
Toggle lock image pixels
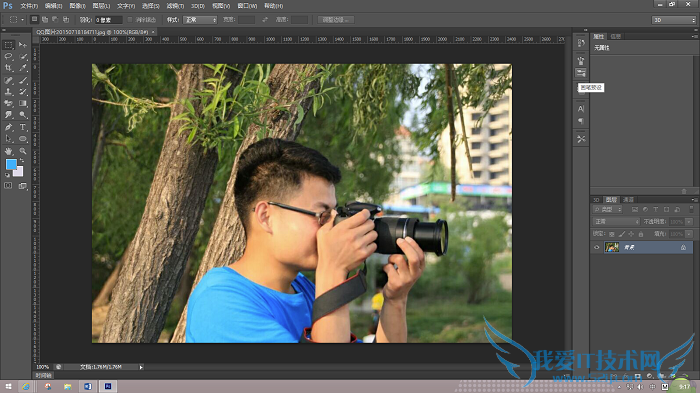pos(621,234)
